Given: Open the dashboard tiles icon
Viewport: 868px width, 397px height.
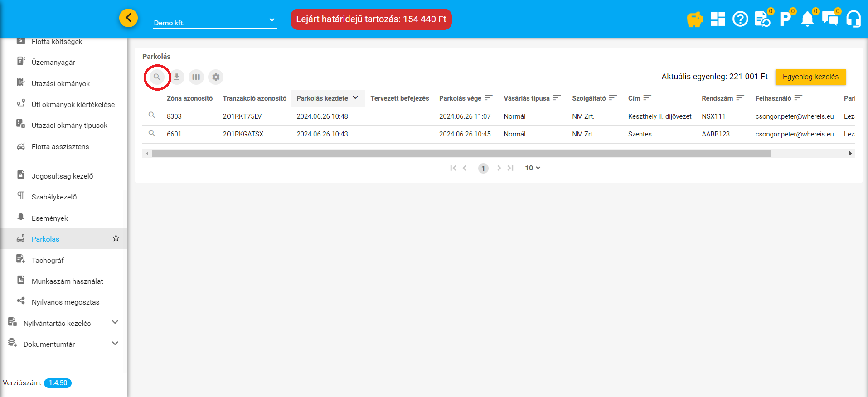Looking at the screenshot, I should (x=718, y=19).
